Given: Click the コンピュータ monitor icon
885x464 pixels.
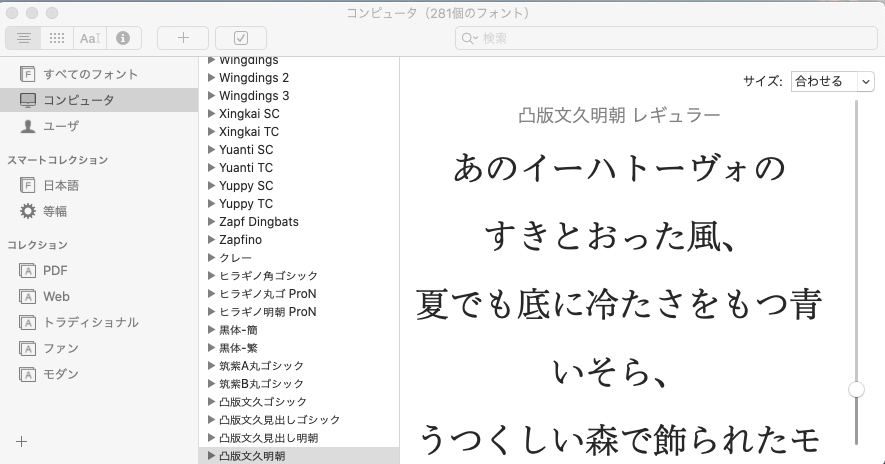Looking at the screenshot, I should tap(27, 100).
